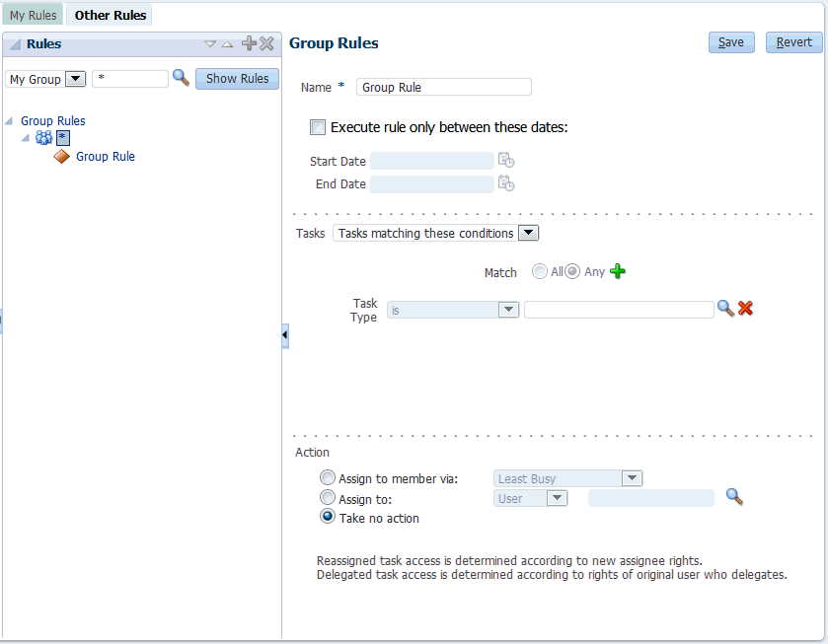Open the End Date calendar picker

click(x=506, y=183)
